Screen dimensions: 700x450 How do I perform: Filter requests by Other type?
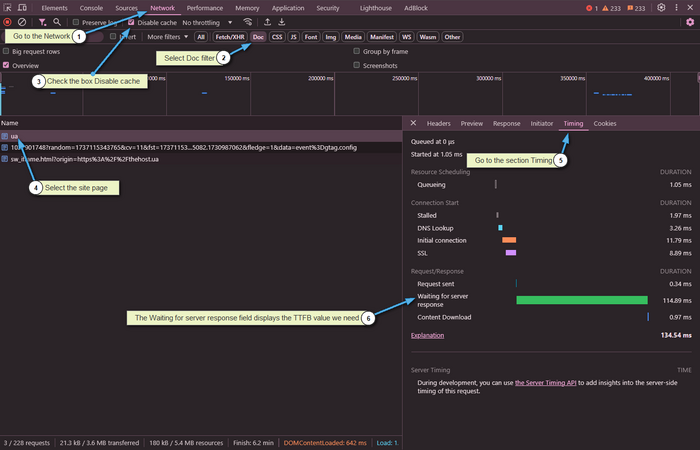[452, 37]
